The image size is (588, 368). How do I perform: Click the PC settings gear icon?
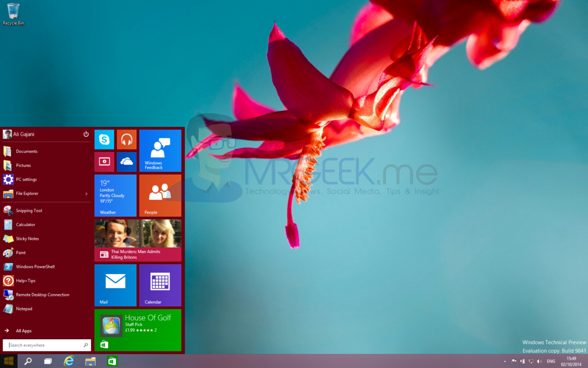[8, 180]
